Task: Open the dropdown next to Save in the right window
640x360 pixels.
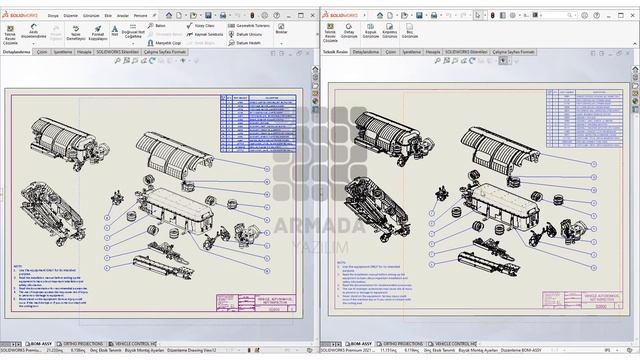Action: click(426, 16)
